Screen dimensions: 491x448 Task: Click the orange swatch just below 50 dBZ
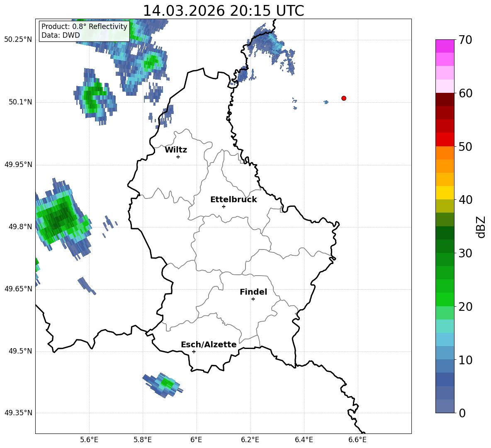pos(445,153)
